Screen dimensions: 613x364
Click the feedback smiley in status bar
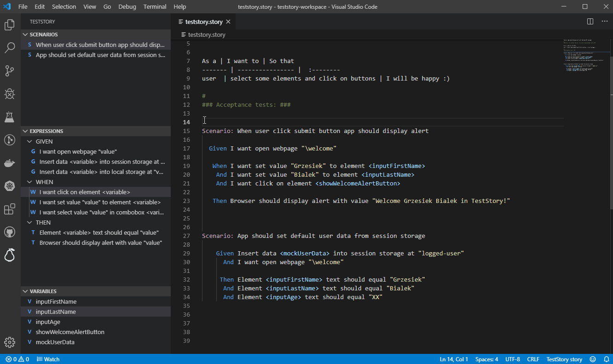pyautogui.click(x=593, y=359)
